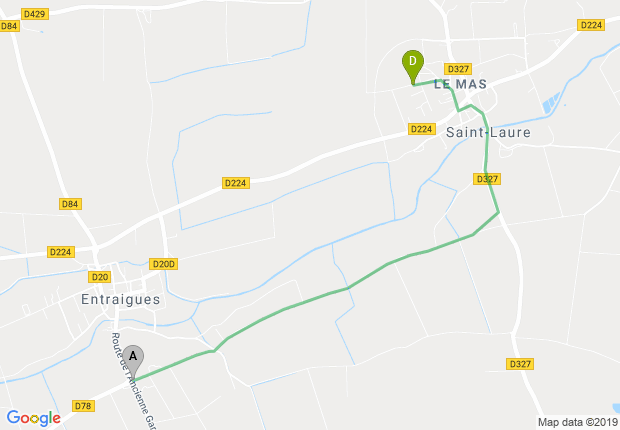This screenshot has height=430, width=620.
Task: Open the Google logo link
Action: [x=34, y=418]
